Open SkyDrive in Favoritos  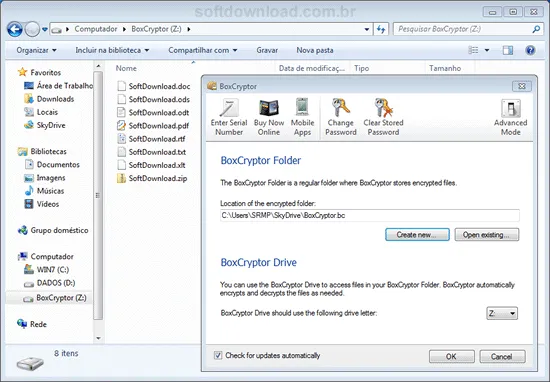coord(45,125)
